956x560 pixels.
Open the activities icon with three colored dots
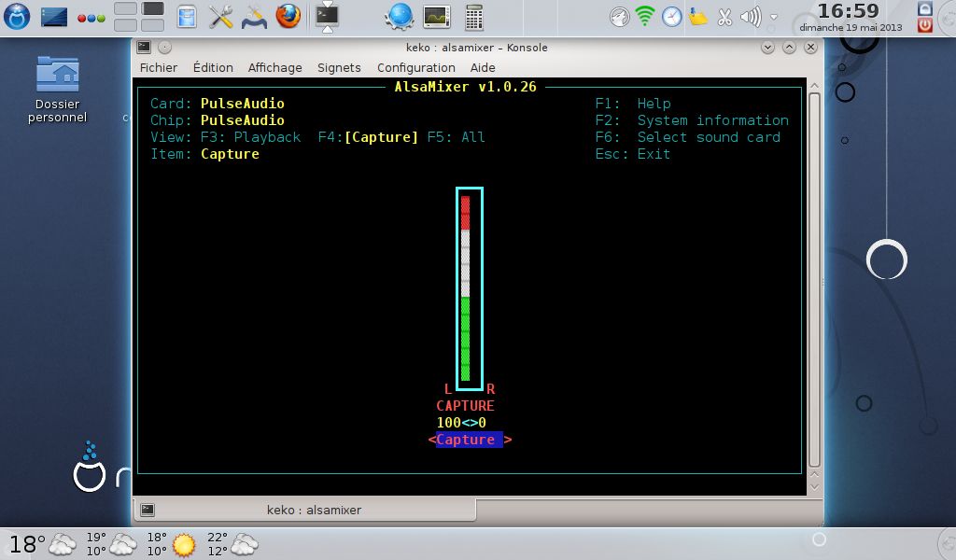[x=91, y=18]
